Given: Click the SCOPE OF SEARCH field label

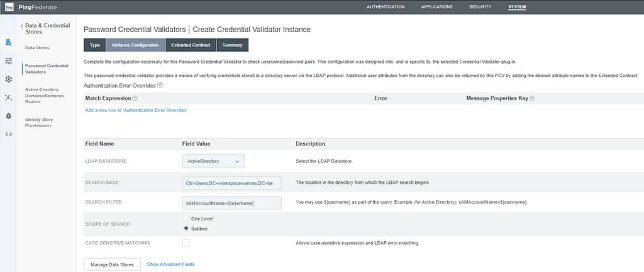Looking at the screenshot, I should coord(108,224).
